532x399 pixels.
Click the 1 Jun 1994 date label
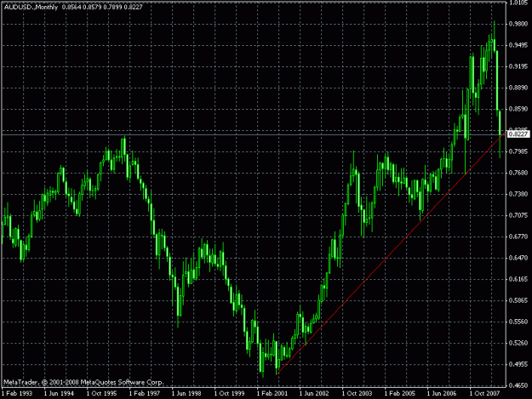click(59, 394)
